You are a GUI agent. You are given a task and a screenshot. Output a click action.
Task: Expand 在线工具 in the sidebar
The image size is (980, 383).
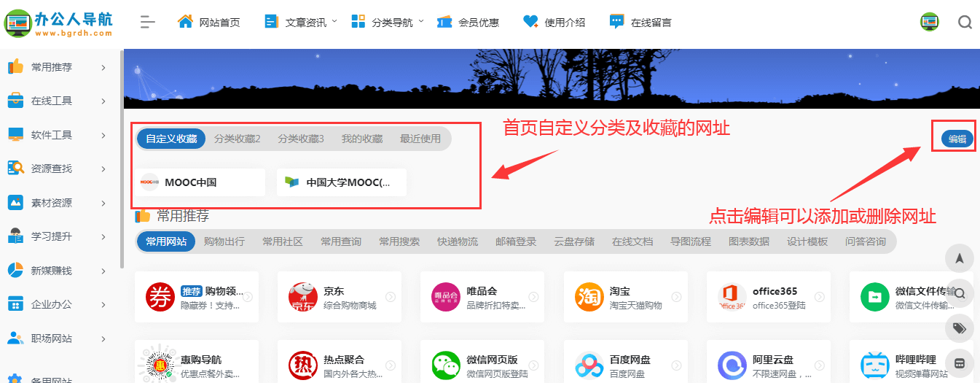pos(57,101)
